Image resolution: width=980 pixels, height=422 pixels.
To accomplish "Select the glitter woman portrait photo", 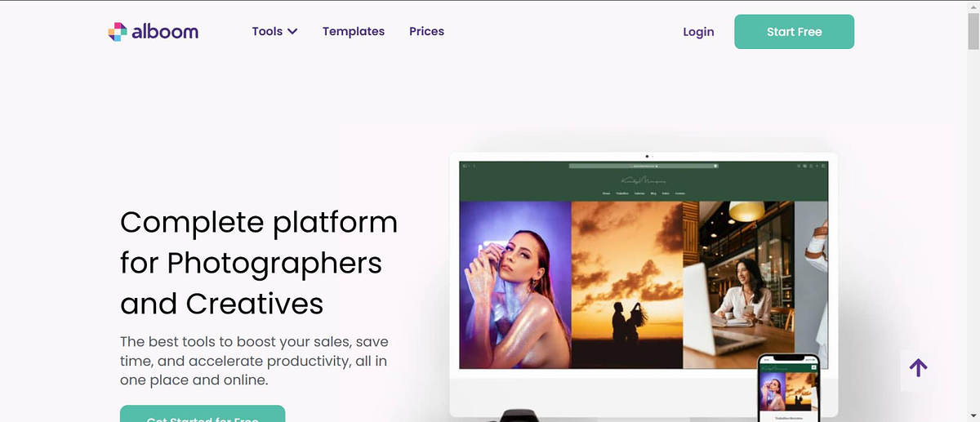I will [x=514, y=286].
